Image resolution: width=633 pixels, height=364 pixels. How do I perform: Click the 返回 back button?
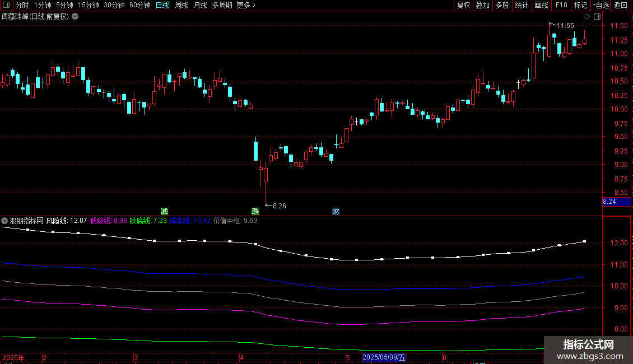(x=621, y=5)
